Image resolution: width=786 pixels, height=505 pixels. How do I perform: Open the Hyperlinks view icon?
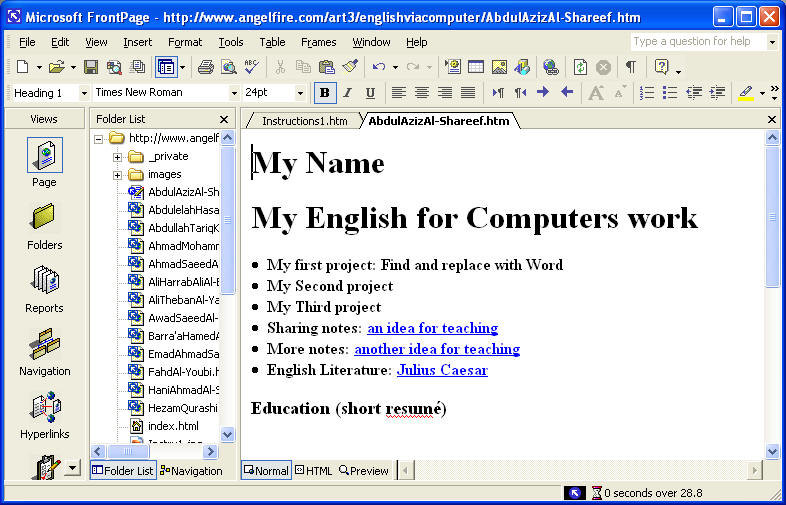[x=44, y=415]
